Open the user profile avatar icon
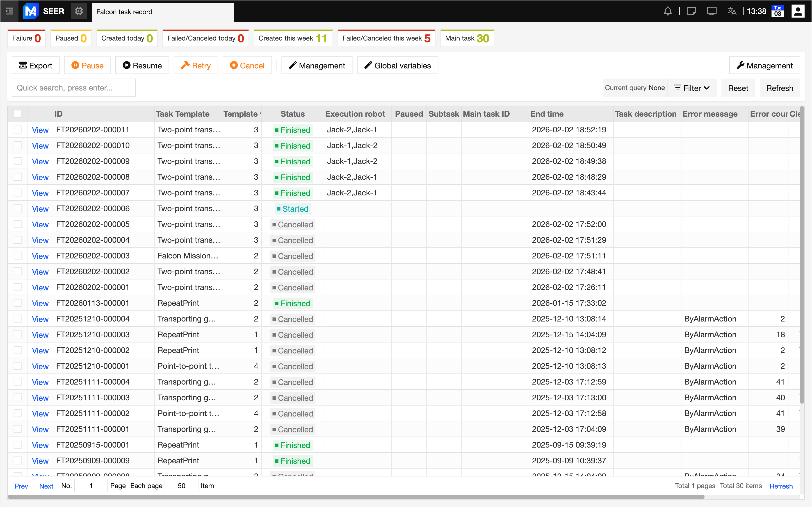812x507 pixels. 798,11
